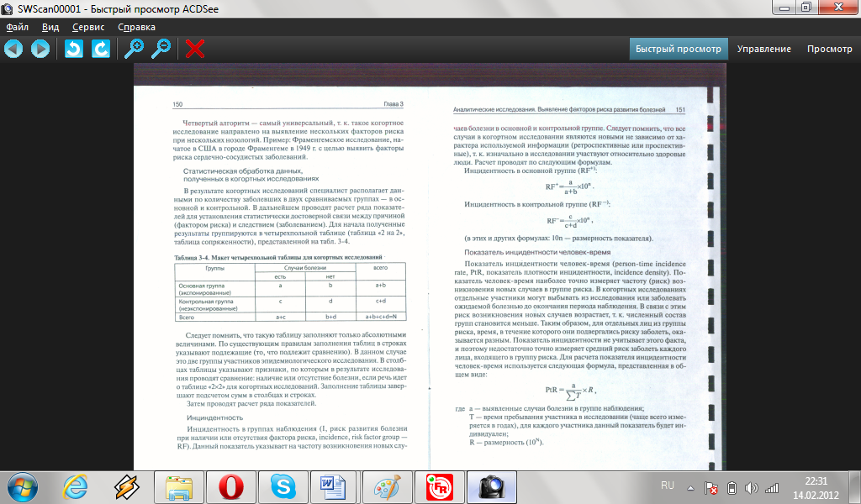
Task: Open network signal tray icon
Action: pos(772,487)
